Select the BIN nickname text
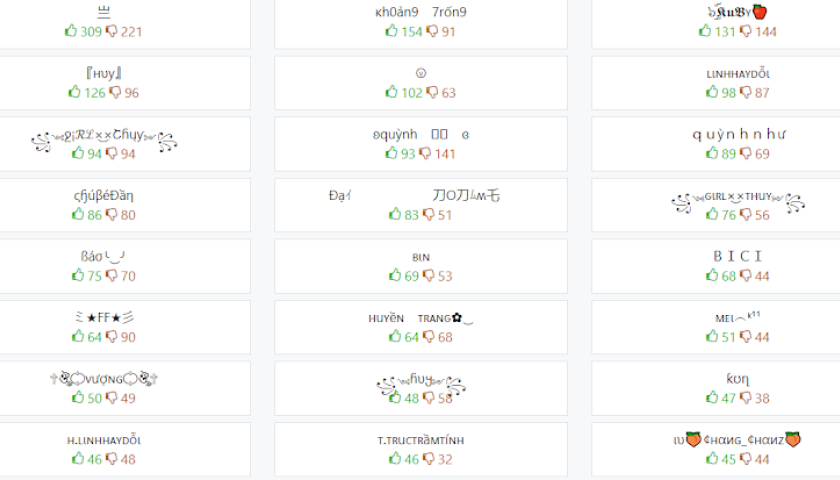This screenshot has width=840, height=480. pos(421,257)
